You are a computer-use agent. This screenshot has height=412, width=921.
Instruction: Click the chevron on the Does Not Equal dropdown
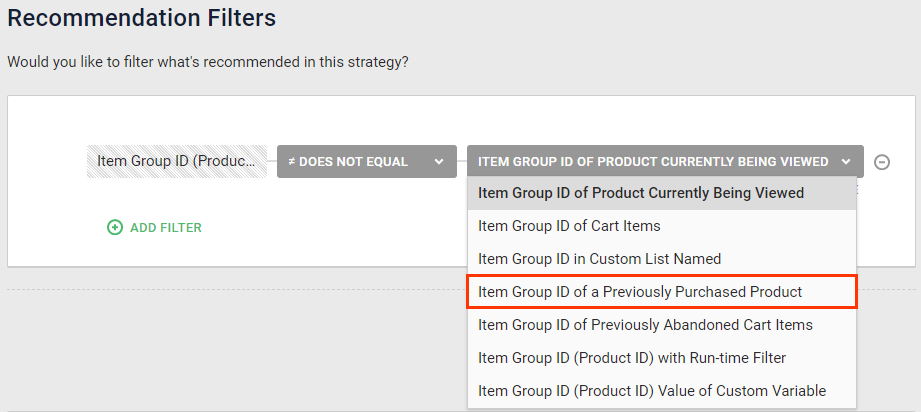438,162
